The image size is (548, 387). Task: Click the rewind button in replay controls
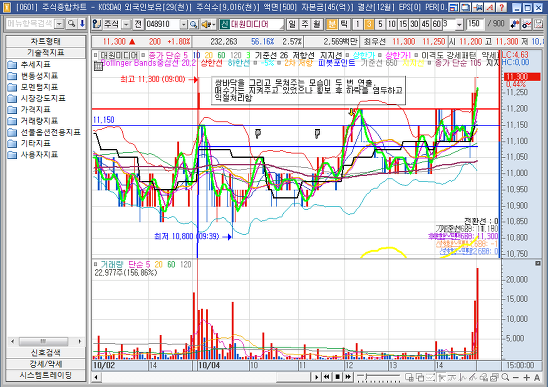pyautogui.click(x=326, y=377)
